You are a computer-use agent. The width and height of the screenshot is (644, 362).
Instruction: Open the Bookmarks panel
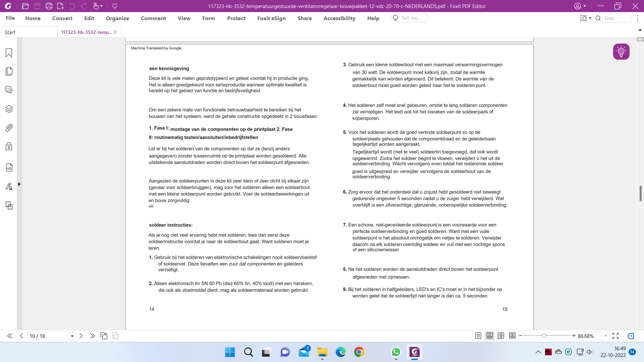click(x=9, y=53)
